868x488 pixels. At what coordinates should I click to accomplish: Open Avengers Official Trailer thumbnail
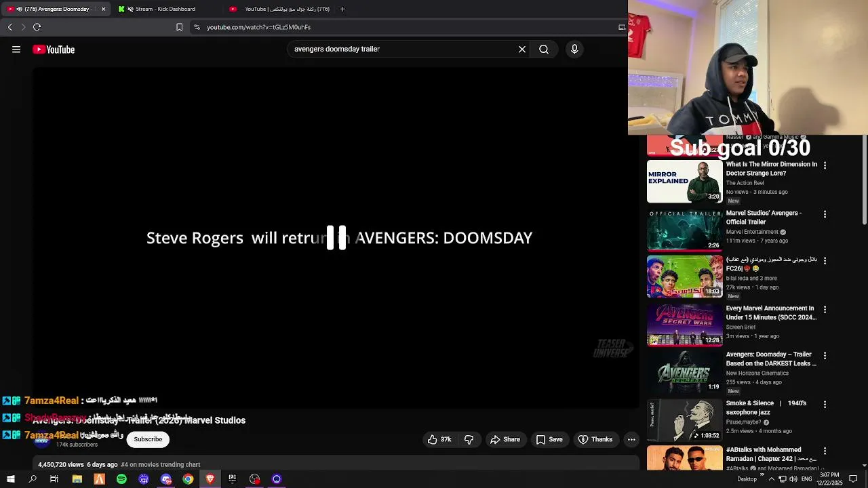(x=685, y=230)
